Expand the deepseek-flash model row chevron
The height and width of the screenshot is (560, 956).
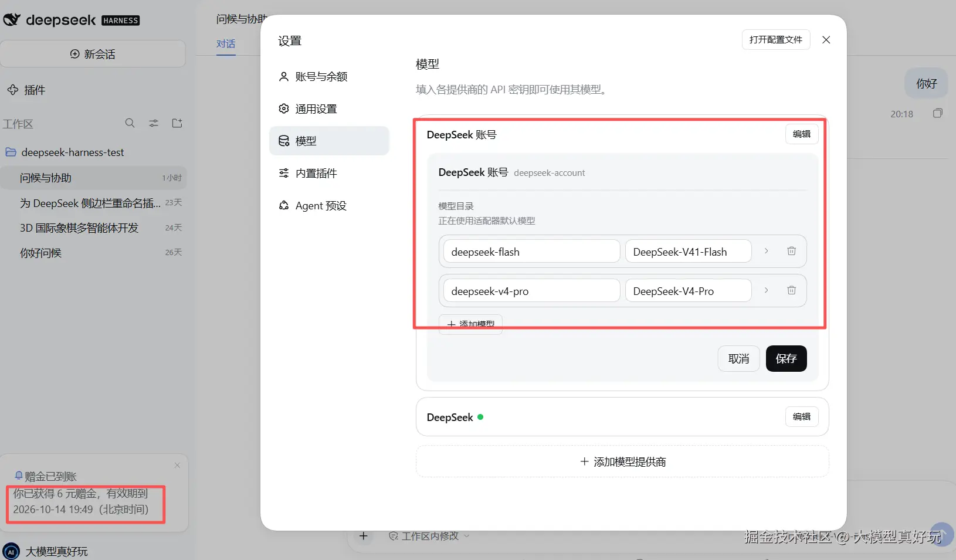(766, 251)
